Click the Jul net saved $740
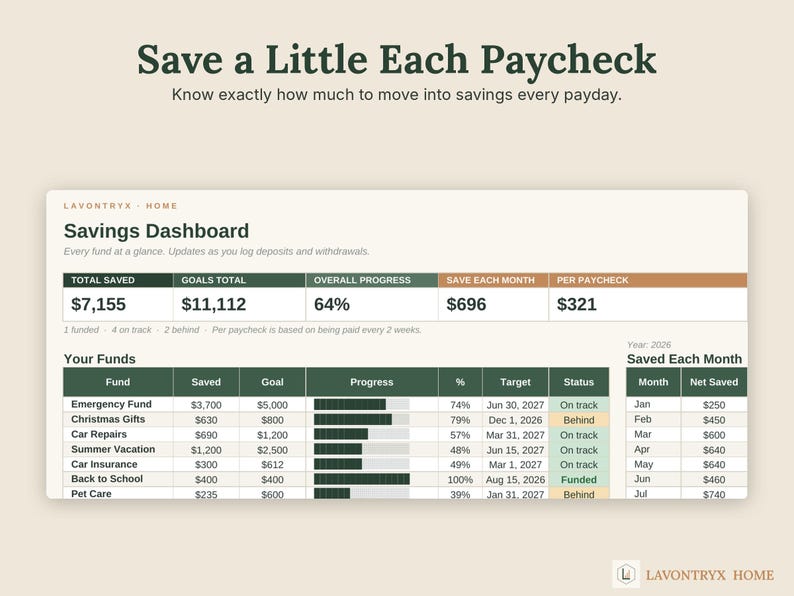This screenshot has height=596, width=794. click(714, 494)
